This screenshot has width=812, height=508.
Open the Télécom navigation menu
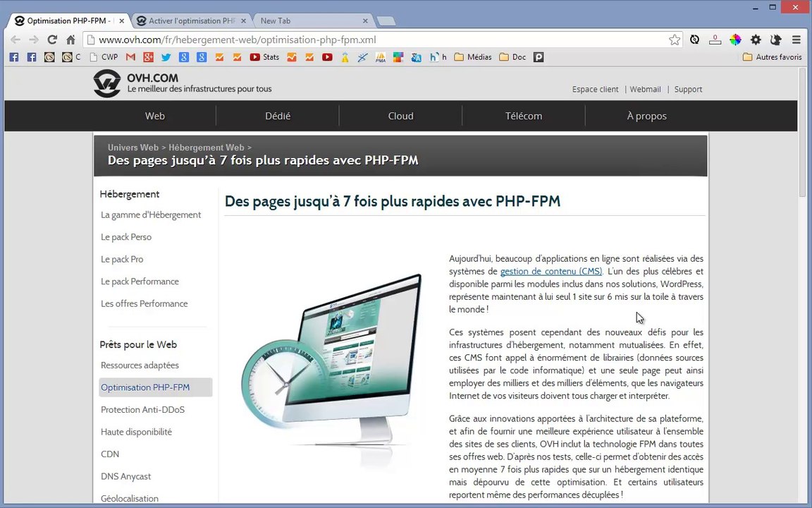(524, 116)
